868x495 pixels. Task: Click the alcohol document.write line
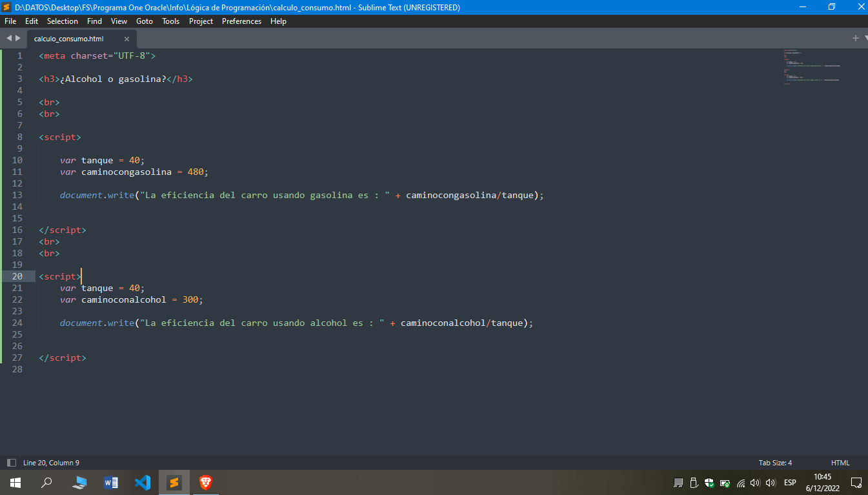[297, 323]
